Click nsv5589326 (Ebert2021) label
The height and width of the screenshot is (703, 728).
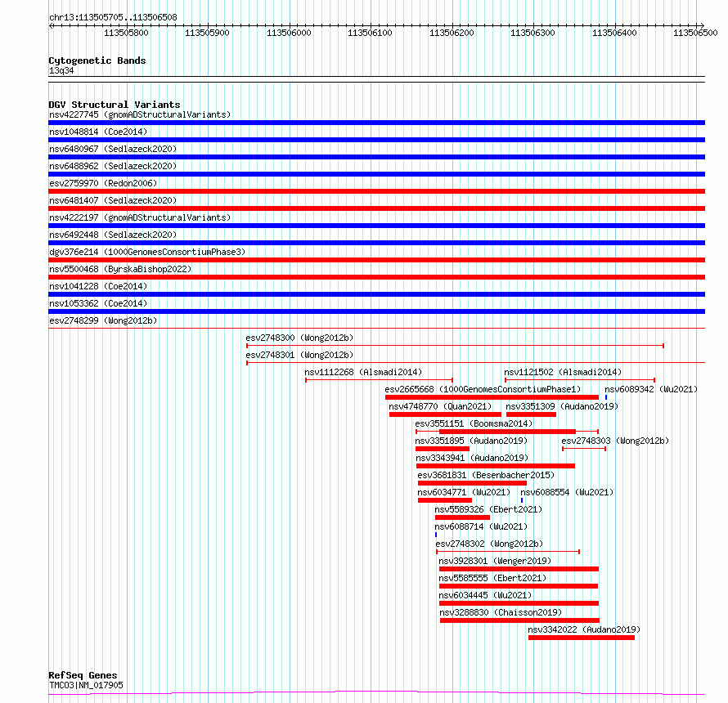pyautogui.click(x=488, y=509)
